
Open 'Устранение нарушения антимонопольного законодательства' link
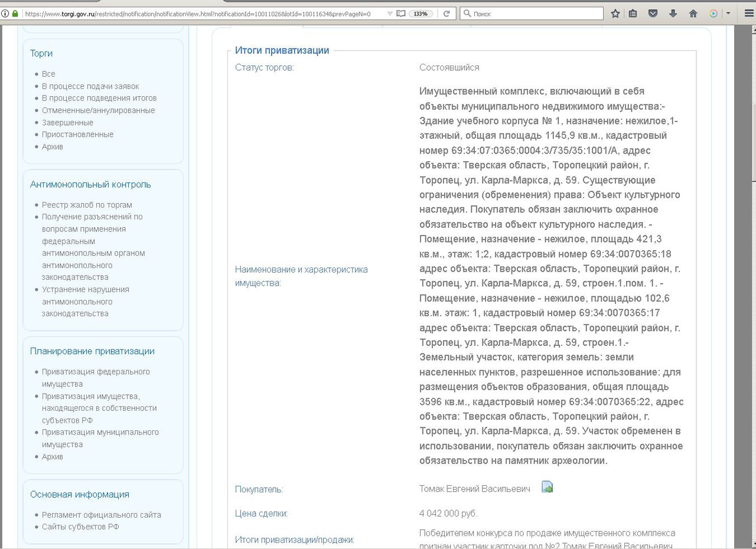tap(85, 301)
